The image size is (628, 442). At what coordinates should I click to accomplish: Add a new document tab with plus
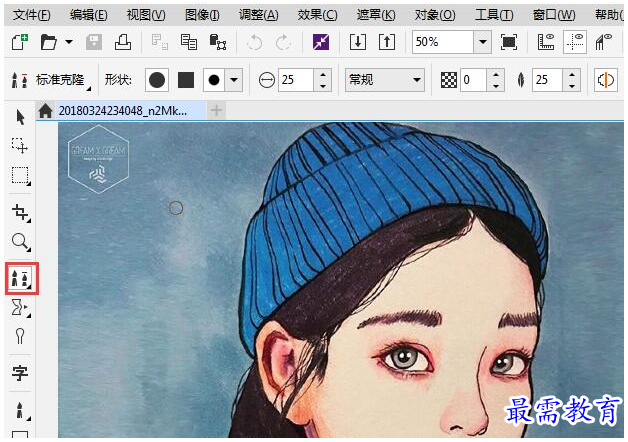216,110
